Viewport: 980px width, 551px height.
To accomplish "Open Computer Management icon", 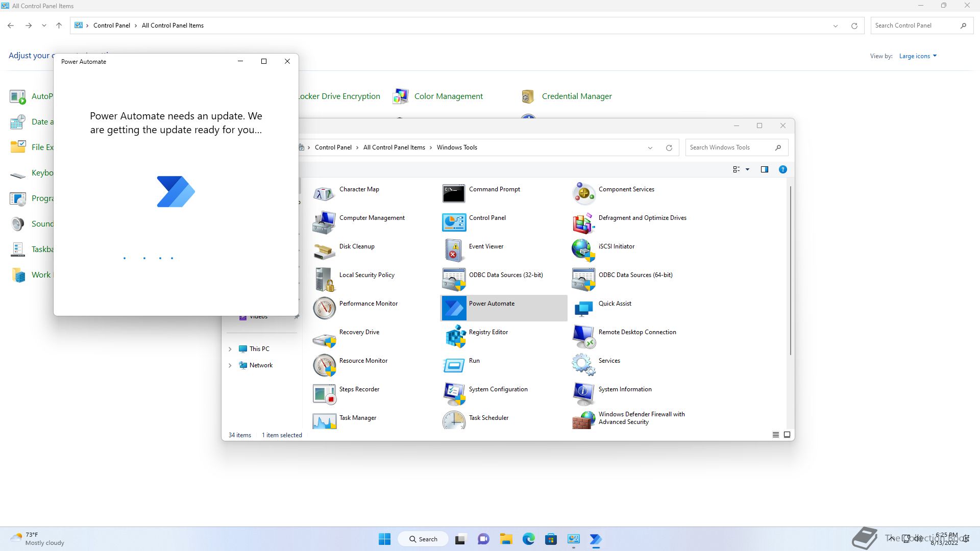I will click(x=324, y=222).
